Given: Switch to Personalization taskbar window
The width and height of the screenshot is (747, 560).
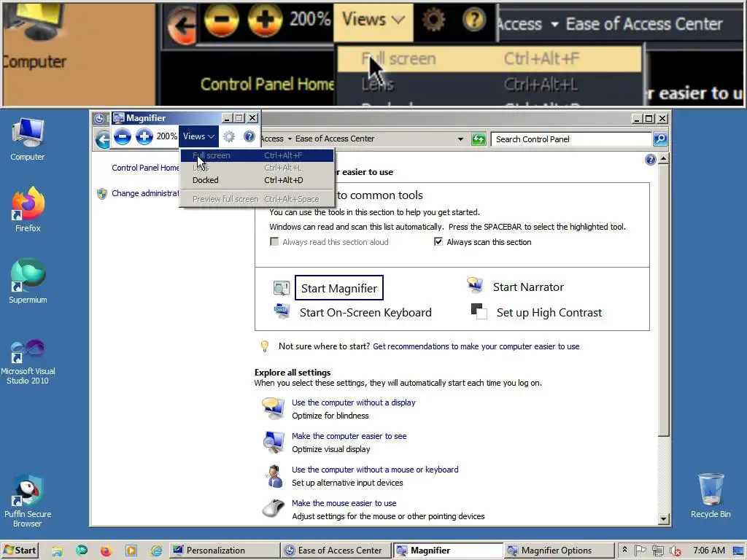Looking at the screenshot, I should (224, 551).
